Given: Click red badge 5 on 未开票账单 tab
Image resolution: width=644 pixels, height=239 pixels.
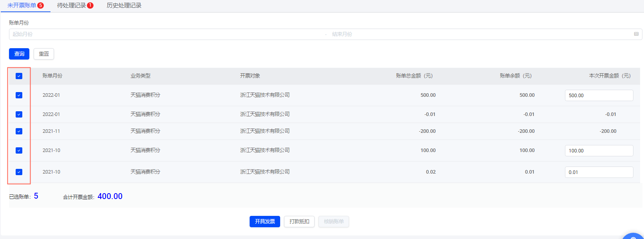Looking at the screenshot, I should pos(40,5).
